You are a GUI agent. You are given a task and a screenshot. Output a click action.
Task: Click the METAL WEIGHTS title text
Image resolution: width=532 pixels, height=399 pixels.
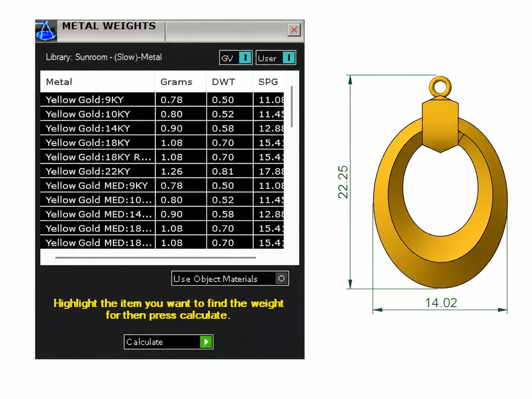point(109,26)
